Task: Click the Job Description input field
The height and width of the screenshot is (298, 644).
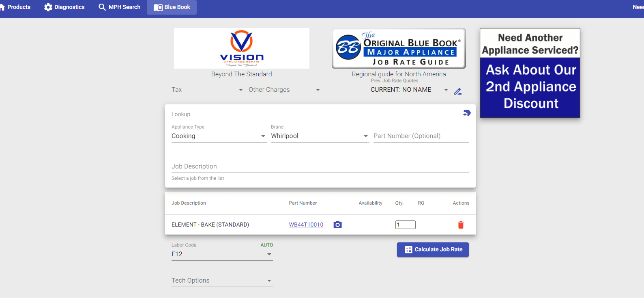Action: coord(320,166)
